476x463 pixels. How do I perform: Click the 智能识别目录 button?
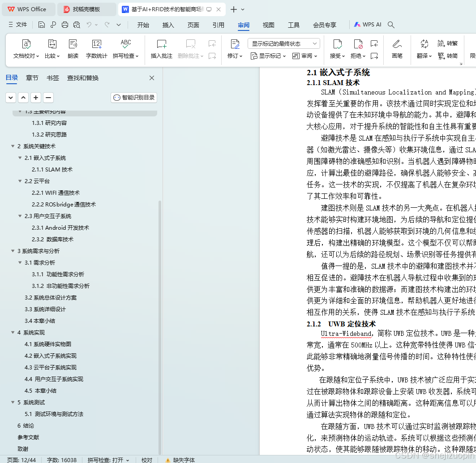click(134, 98)
